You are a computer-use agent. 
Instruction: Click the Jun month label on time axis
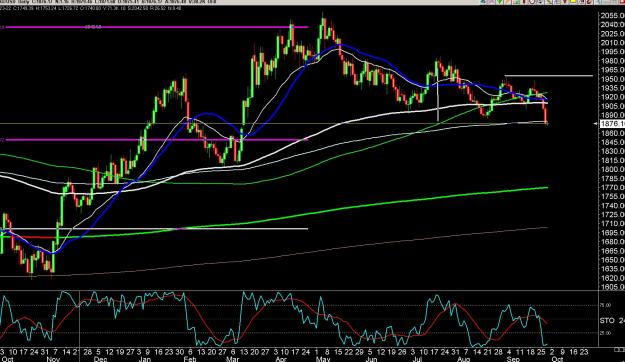[371, 359]
